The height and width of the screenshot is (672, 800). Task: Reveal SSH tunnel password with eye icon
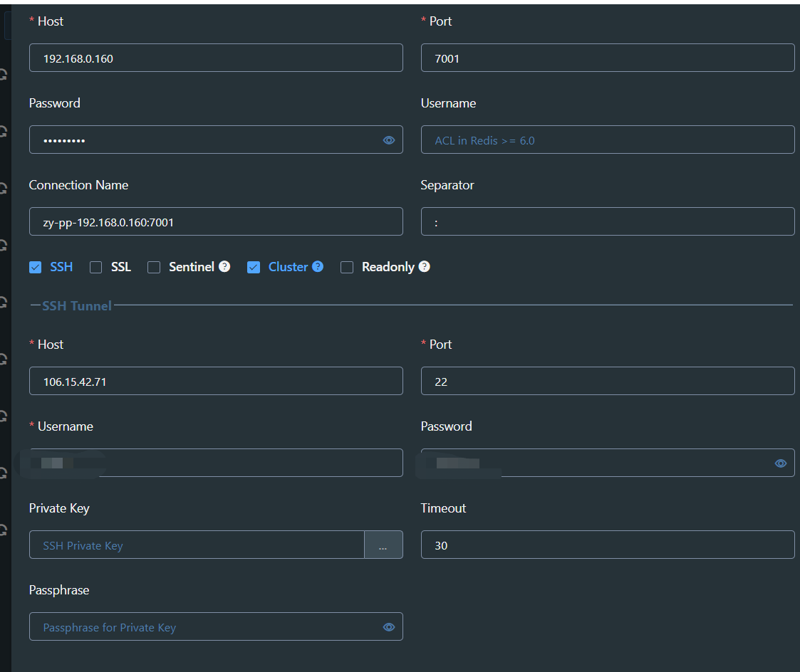pyautogui.click(x=781, y=463)
